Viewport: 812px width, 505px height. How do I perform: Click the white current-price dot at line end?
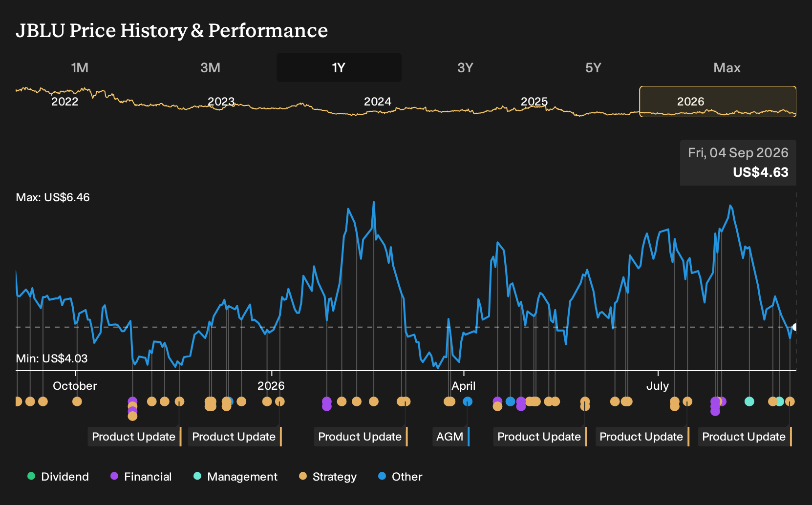coord(795,327)
